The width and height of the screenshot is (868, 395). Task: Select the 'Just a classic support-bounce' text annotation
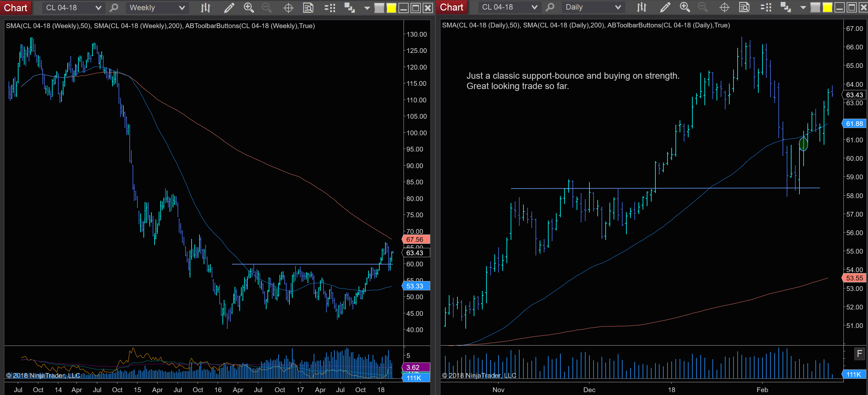coord(573,81)
